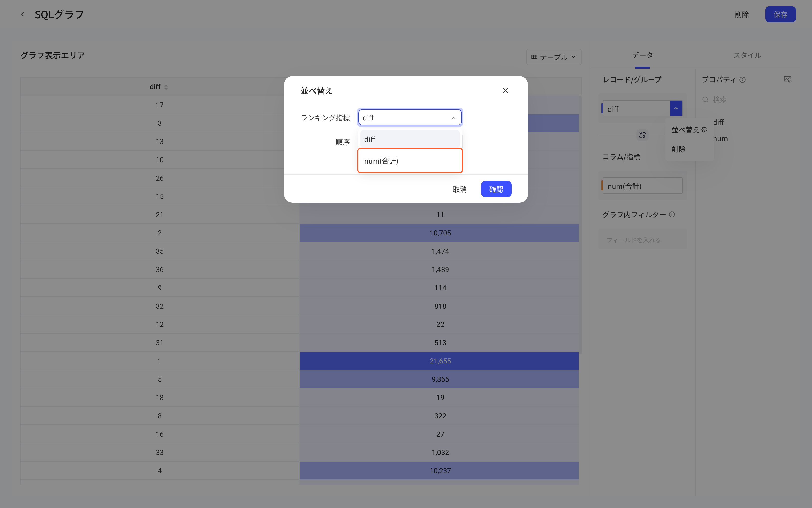Viewport: 812px width, 508px height.
Task: Open the テーブル chart type dropdown
Action: click(554, 57)
